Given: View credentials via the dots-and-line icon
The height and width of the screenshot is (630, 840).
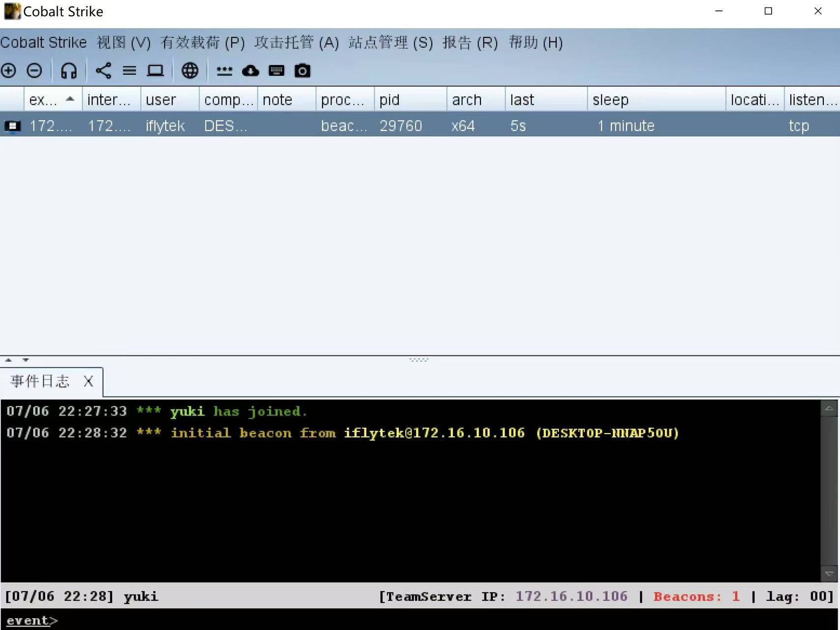Looking at the screenshot, I should point(224,71).
